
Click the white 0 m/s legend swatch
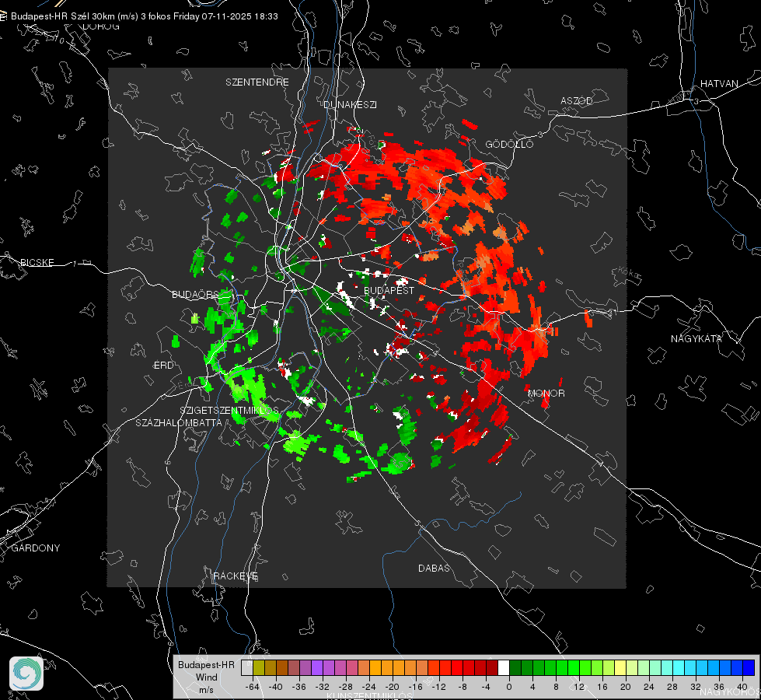[504, 668]
